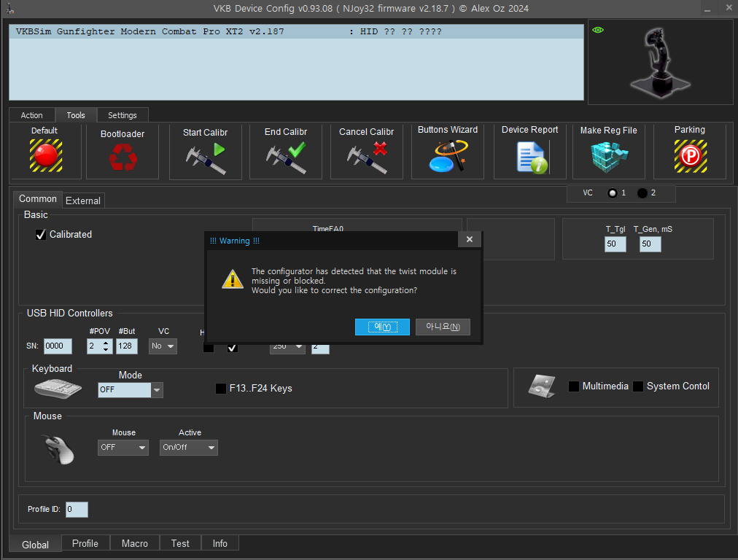Image resolution: width=738 pixels, height=560 pixels.
Task: Click the keyboard picture icon
Action: (58, 388)
